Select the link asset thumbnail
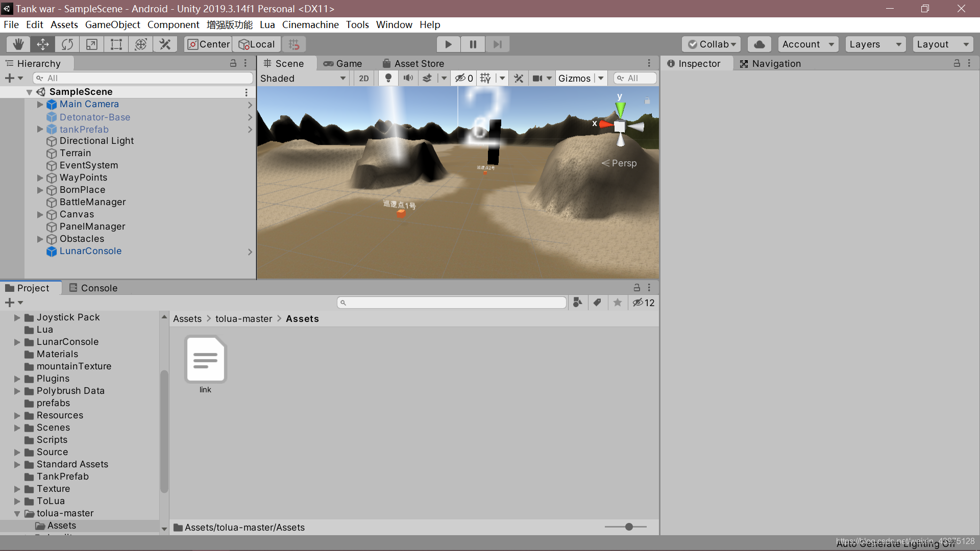The height and width of the screenshot is (551, 980). tap(205, 360)
